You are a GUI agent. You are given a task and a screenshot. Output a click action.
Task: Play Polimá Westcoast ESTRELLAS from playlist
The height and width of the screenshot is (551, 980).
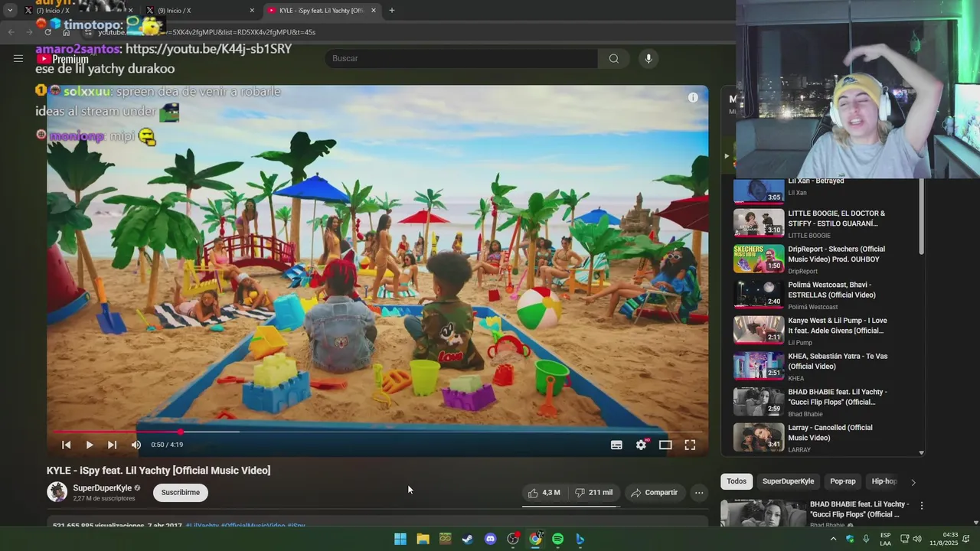[827, 295]
